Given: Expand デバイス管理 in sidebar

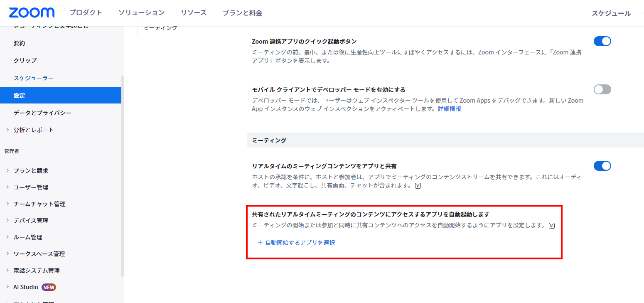Looking at the screenshot, I should (x=7, y=221).
